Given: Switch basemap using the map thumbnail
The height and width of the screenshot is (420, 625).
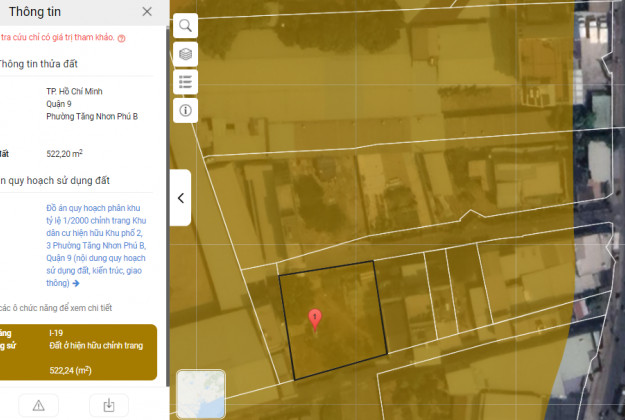Looking at the screenshot, I should point(200,393).
